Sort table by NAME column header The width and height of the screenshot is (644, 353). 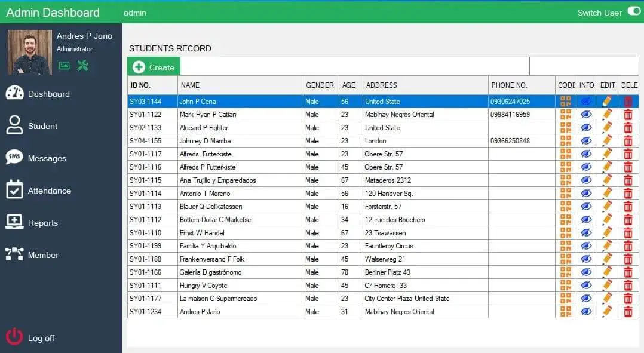(x=190, y=85)
